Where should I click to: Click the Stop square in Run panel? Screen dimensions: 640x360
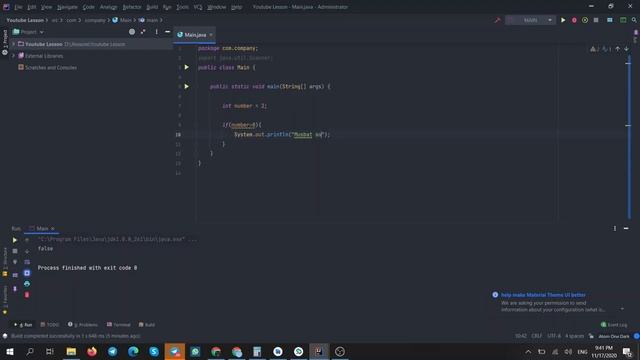15,251
